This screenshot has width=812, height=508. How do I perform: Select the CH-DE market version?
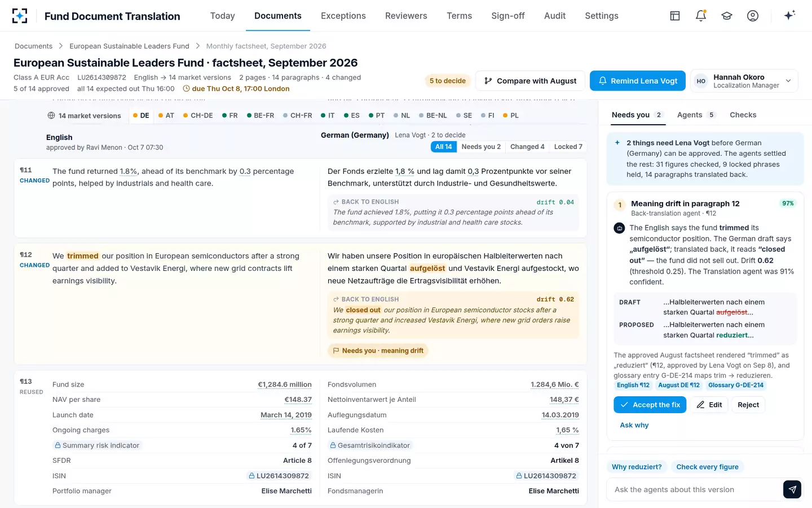198,116
